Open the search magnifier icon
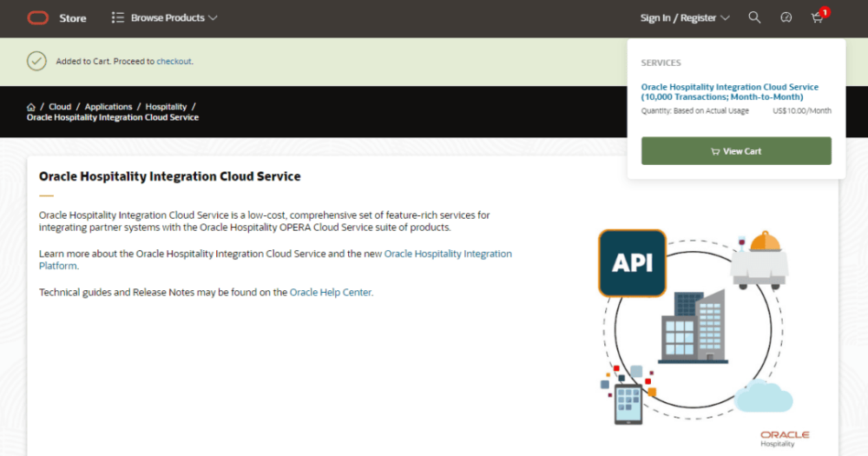 pyautogui.click(x=754, y=17)
